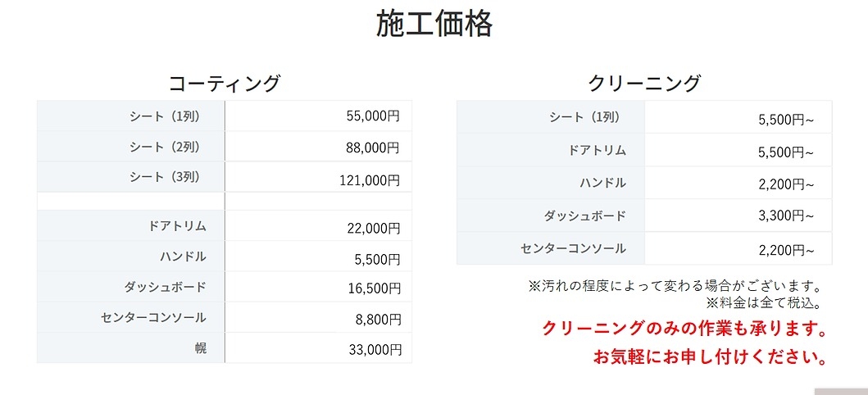Image resolution: width=868 pixels, height=395 pixels.
Task: Click the 幌 row label
Action: (200, 348)
